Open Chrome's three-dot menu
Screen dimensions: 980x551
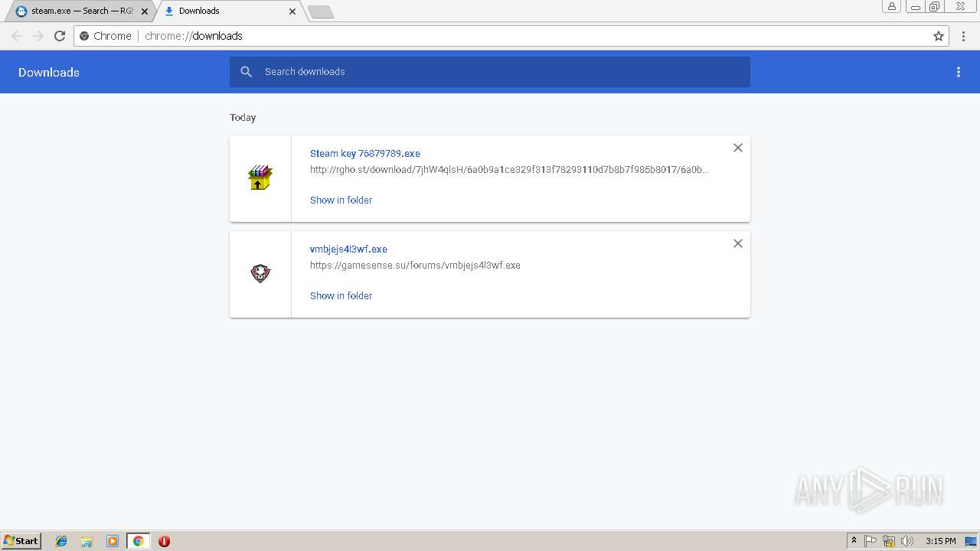(964, 36)
